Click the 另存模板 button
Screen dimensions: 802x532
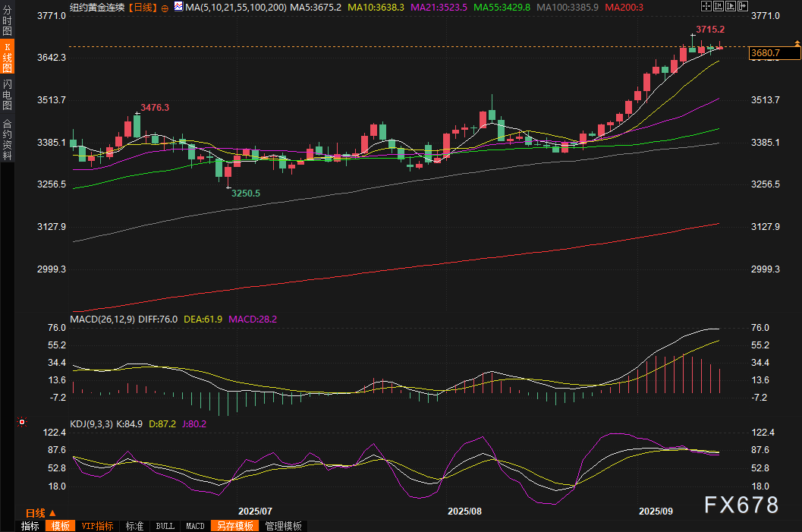tap(234, 526)
